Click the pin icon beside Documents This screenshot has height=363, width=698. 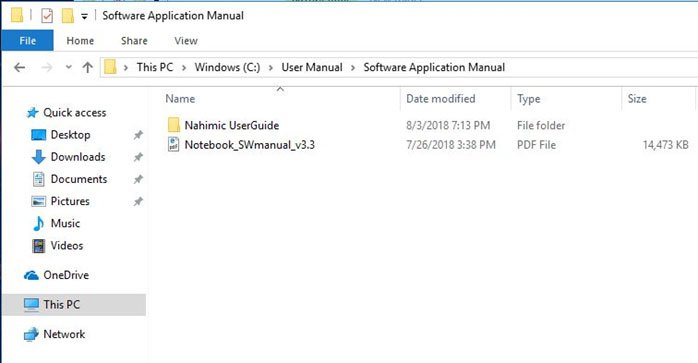(138, 179)
